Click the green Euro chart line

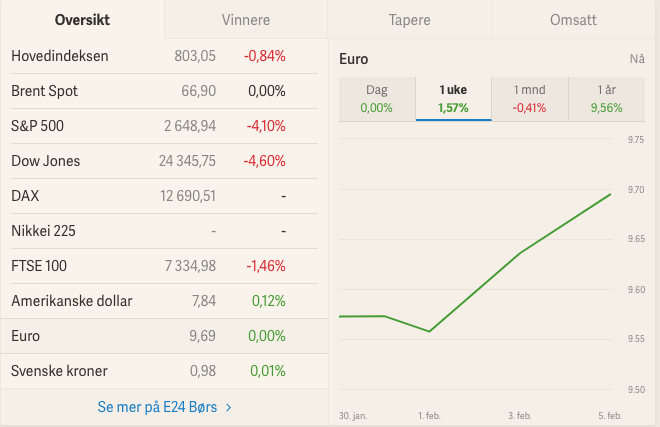coord(520,253)
